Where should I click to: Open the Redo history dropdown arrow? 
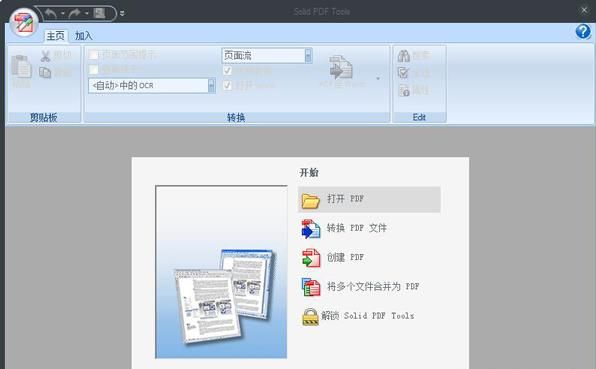87,14
